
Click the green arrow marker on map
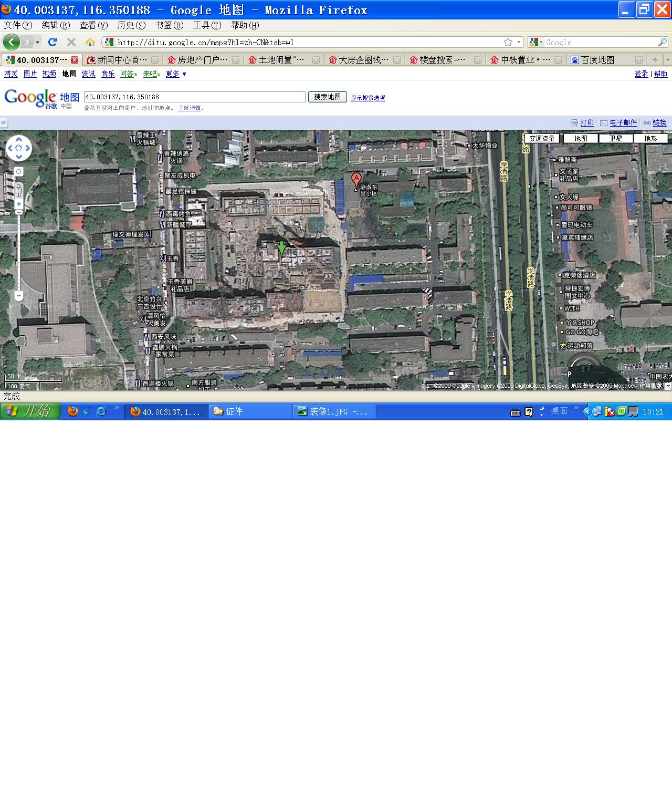click(281, 249)
